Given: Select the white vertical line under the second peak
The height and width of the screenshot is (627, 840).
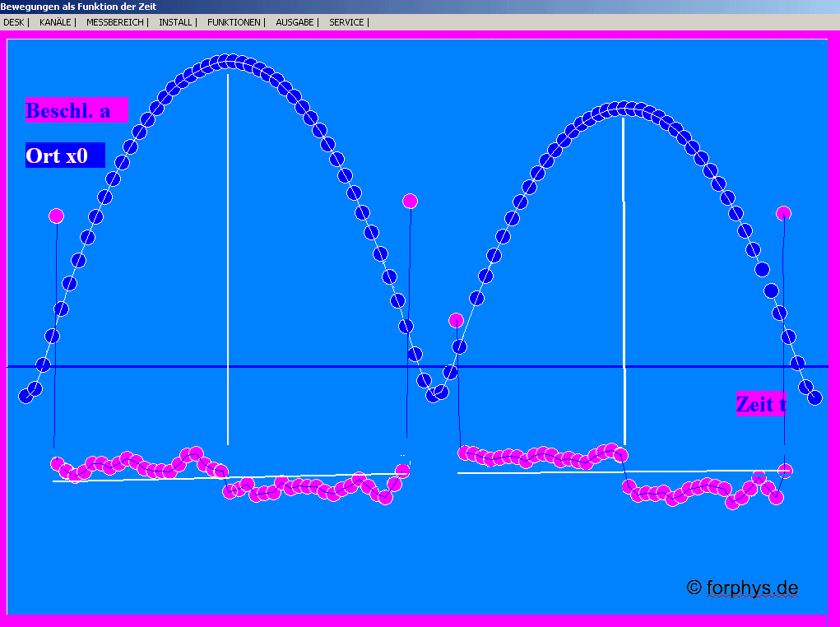Looking at the screenshot, I should [624, 280].
